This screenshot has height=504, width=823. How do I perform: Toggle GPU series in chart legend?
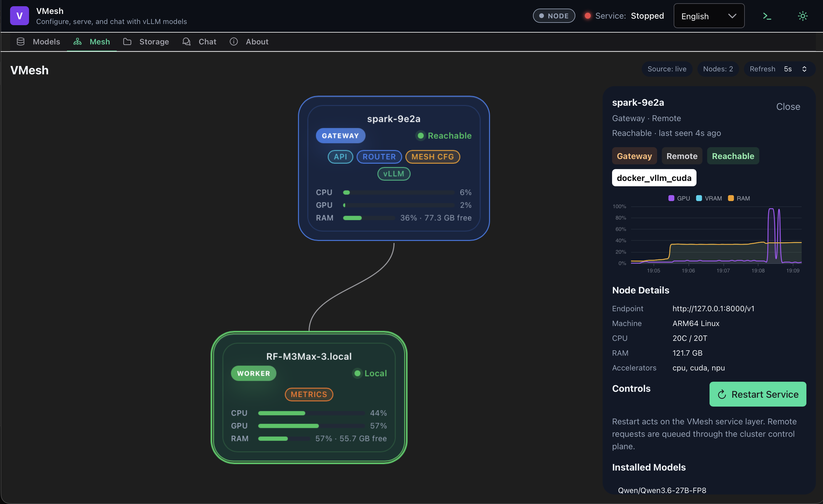679,198
